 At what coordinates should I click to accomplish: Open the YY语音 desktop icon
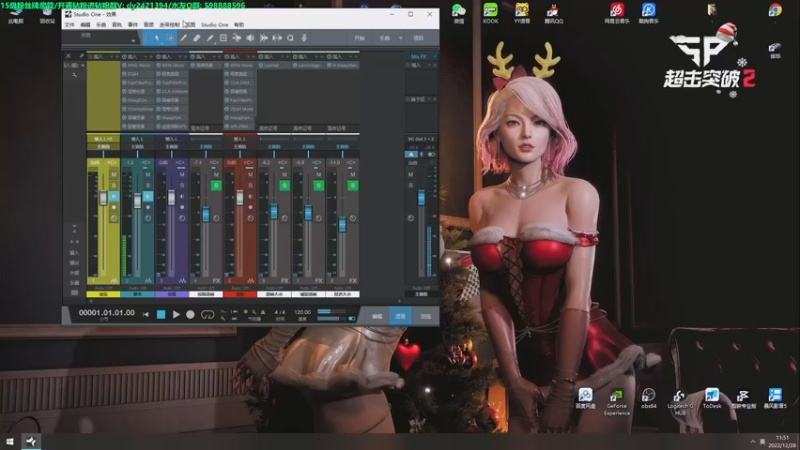tap(522, 13)
